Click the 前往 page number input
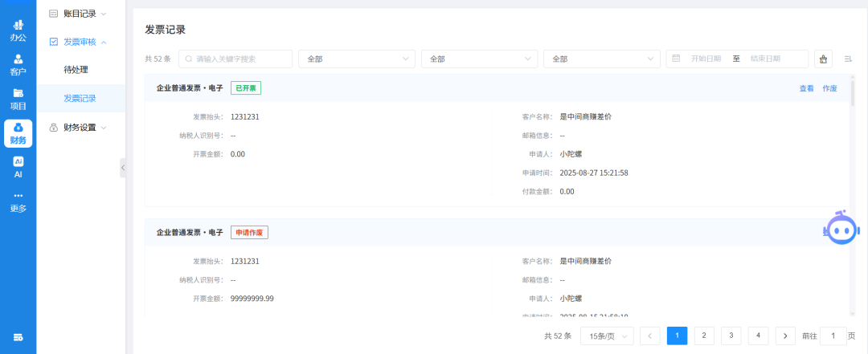868x354 pixels. pyautogui.click(x=833, y=336)
